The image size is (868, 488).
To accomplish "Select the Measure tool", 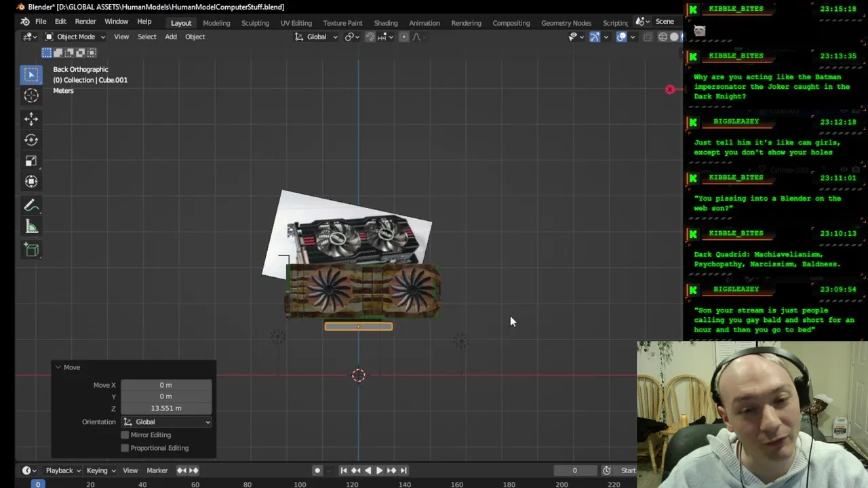I will pyautogui.click(x=31, y=226).
